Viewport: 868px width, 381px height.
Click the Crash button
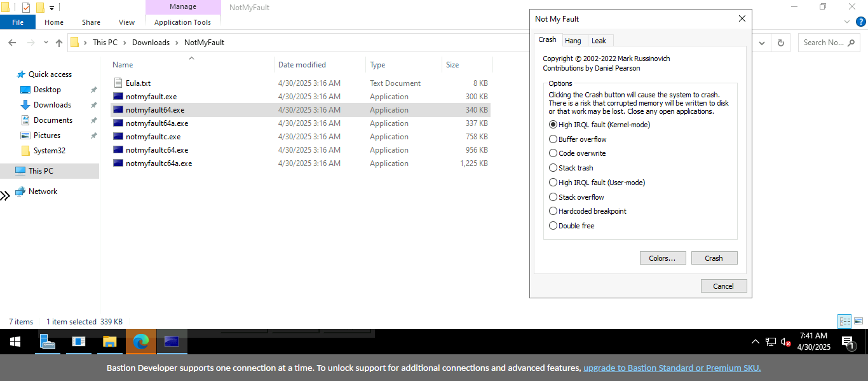[714, 258]
